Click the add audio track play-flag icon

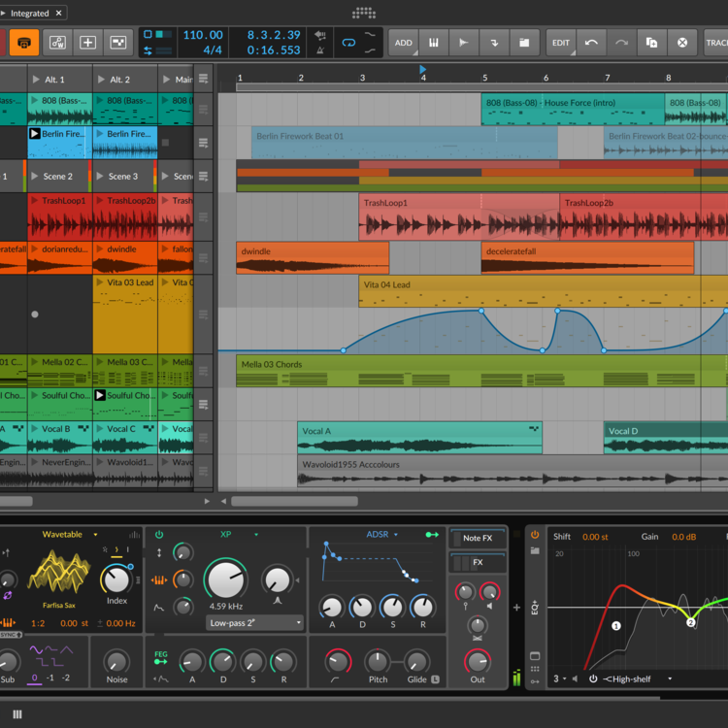tap(463, 43)
